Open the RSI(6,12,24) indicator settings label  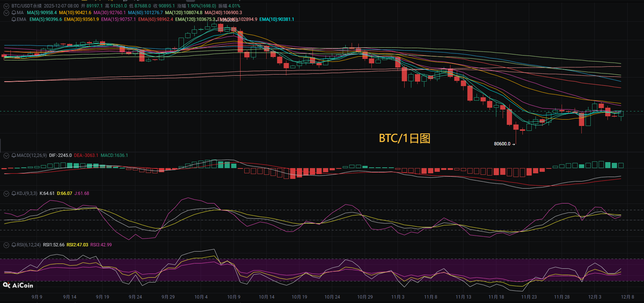[29, 245]
